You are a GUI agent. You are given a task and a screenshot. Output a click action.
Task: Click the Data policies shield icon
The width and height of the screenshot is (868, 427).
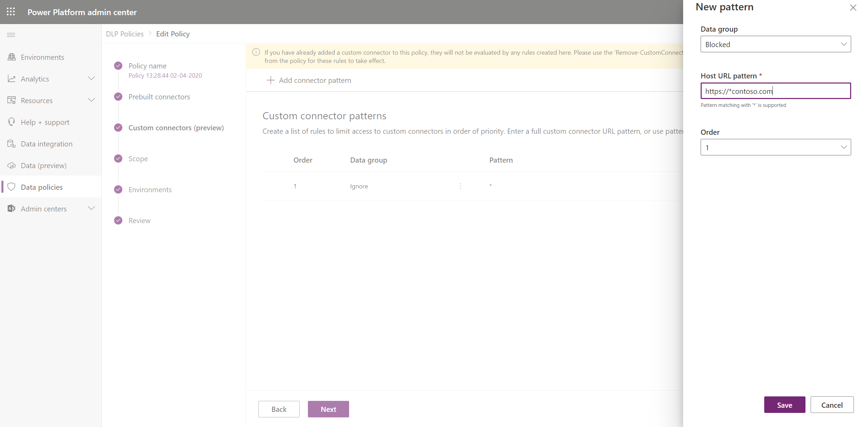click(x=12, y=187)
